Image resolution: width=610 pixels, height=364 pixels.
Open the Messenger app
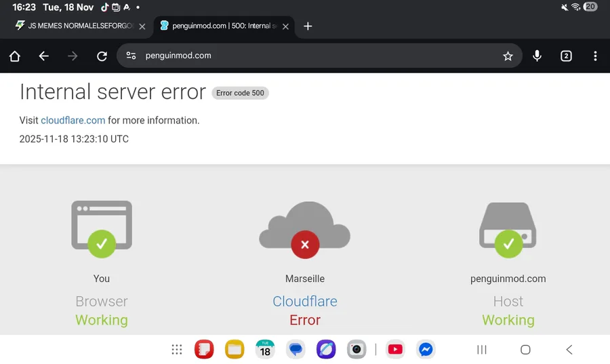click(x=426, y=349)
